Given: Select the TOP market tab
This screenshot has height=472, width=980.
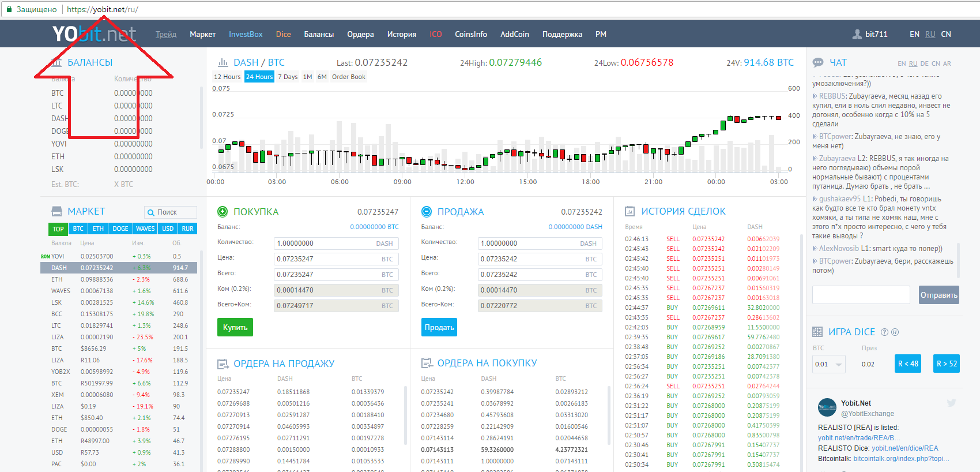Looking at the screenshot, I should pos(58,228).
